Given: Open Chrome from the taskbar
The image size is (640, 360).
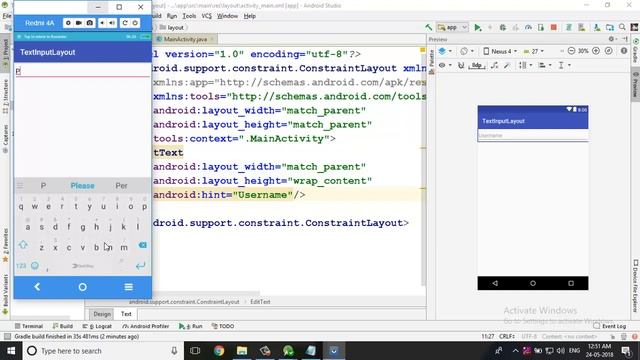Looking at the screenshot, I should tap(219, 351).
